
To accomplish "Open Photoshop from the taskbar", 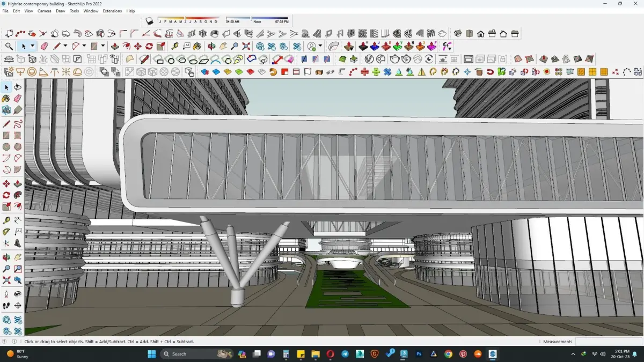I will point(419,354).
